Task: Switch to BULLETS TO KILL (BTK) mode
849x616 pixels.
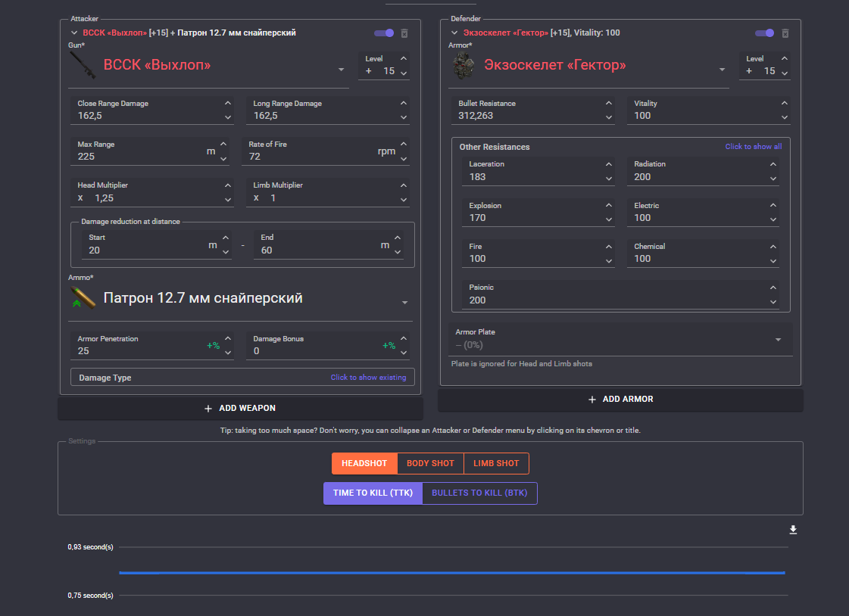Action: (x=479, y=493)
